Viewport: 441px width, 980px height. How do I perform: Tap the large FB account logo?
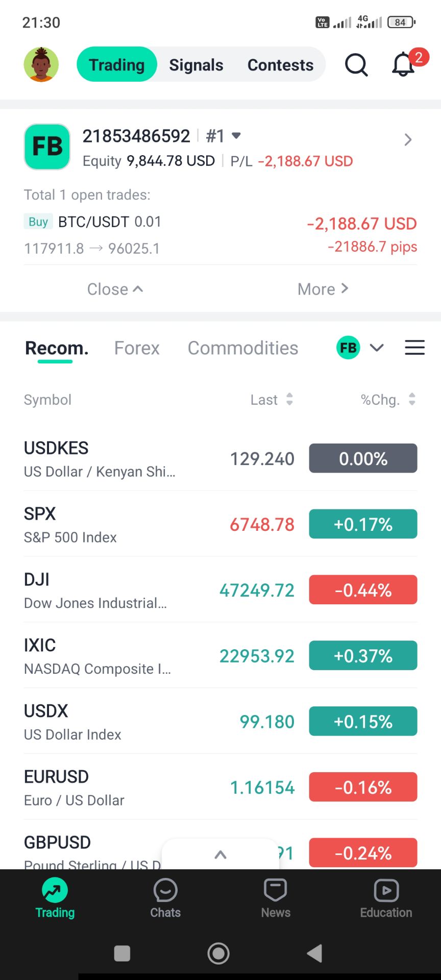click(47, 147)
